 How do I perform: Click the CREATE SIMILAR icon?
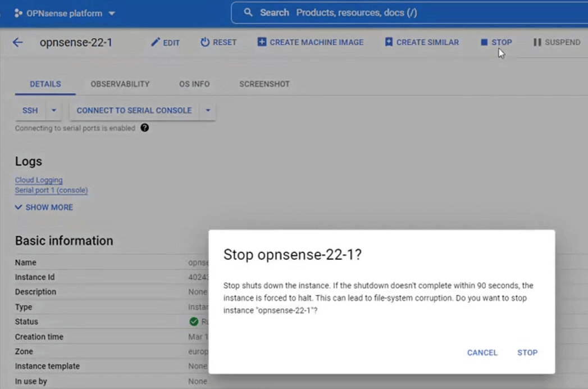pyautogui.click(x=389, y=42)
